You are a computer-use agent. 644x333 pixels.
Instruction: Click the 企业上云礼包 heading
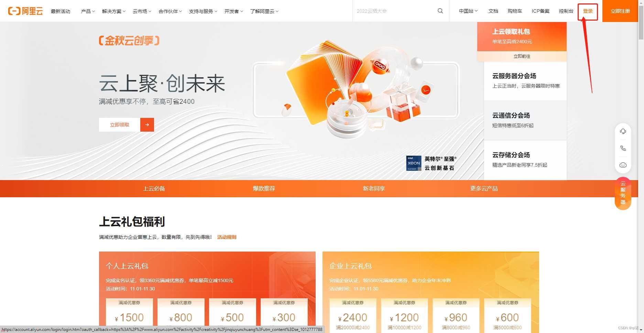pos(350,266)
